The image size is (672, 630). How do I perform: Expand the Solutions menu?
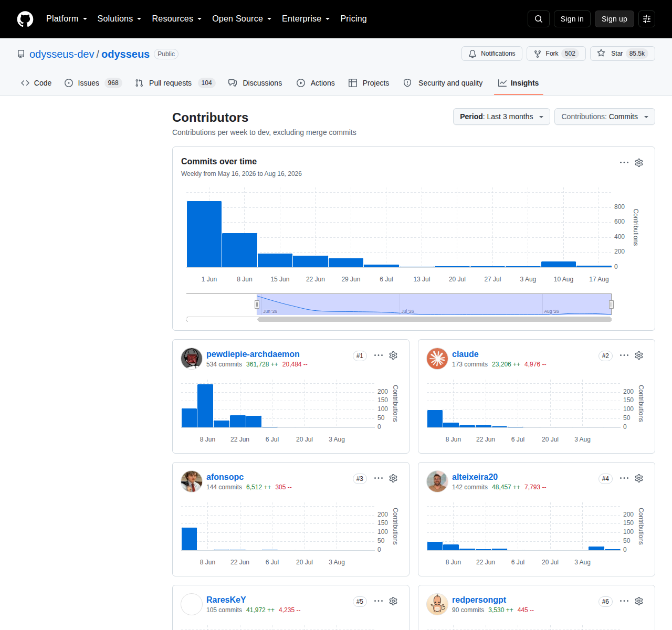(x=119, y=19)
